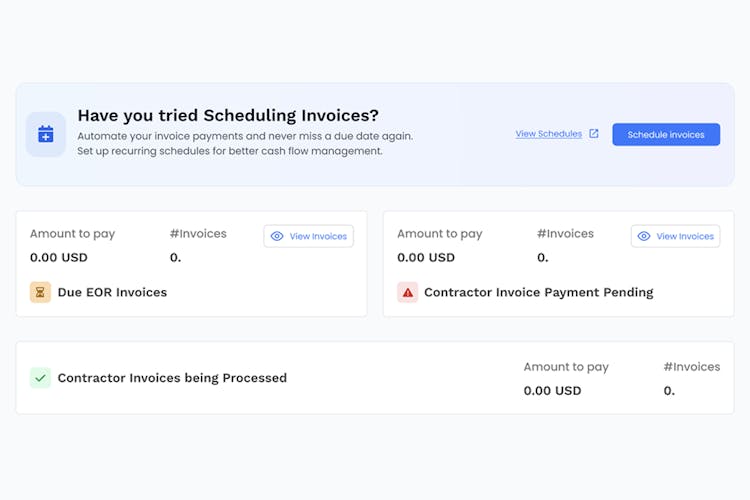Click external link icon beside View Schedules
Viewport: 750px width, 500px height.
(594, 134)
